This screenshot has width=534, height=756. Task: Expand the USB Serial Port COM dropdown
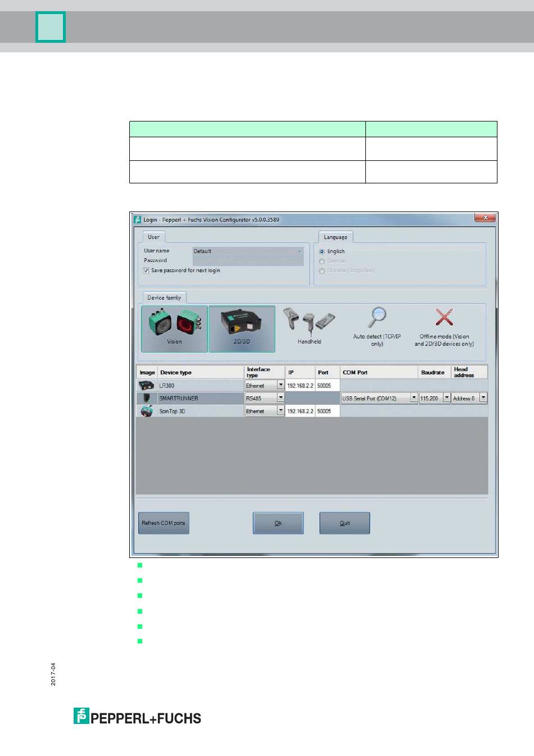point(414,398)
